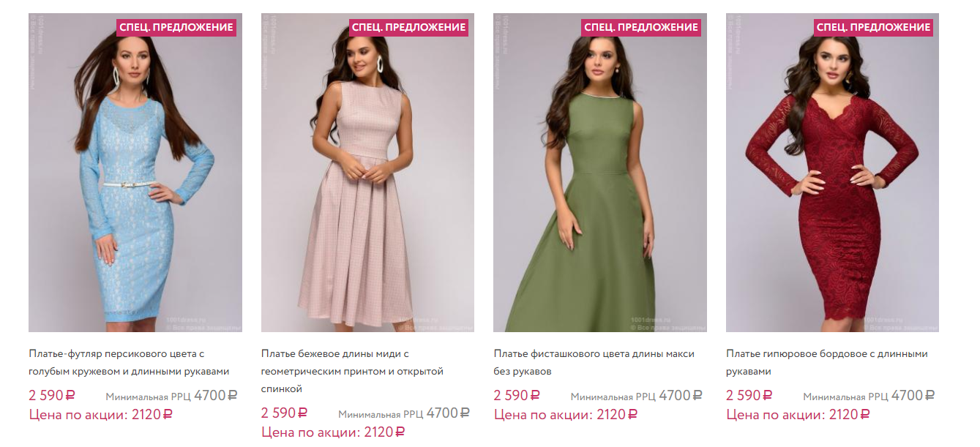Click 'СПЕЦ. ПРЕДЛОЖЕНИЕ' badge on the blue dress
Viewport: 980px width, 447px height.
click(x=176, y=28)
